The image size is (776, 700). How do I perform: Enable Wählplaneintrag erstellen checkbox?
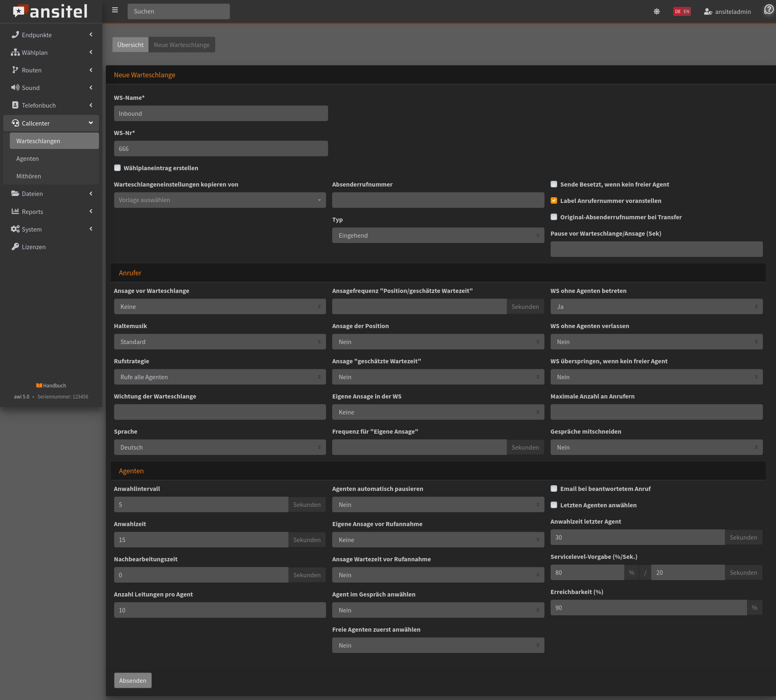click(x=117, y=168)
